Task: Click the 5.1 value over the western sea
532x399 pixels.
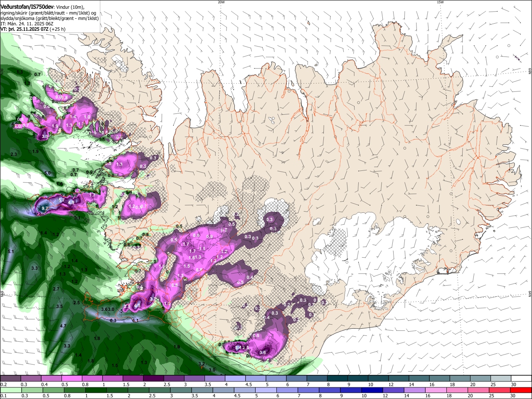Action: tap(11, 252)
